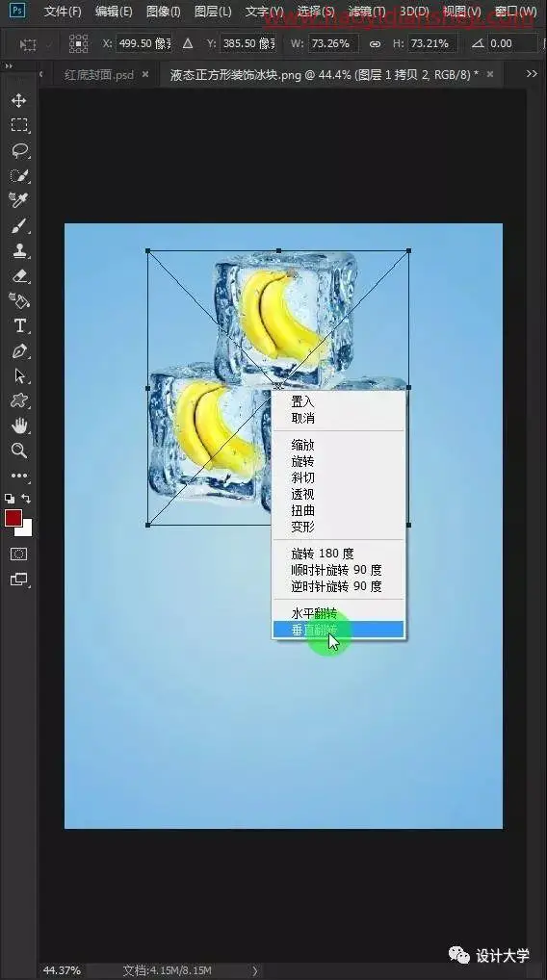Choose 顺时针旋转 90 度 in the menu
This screenshot has width=547, height=980.
pyautogui.click(x=338, y=570)
